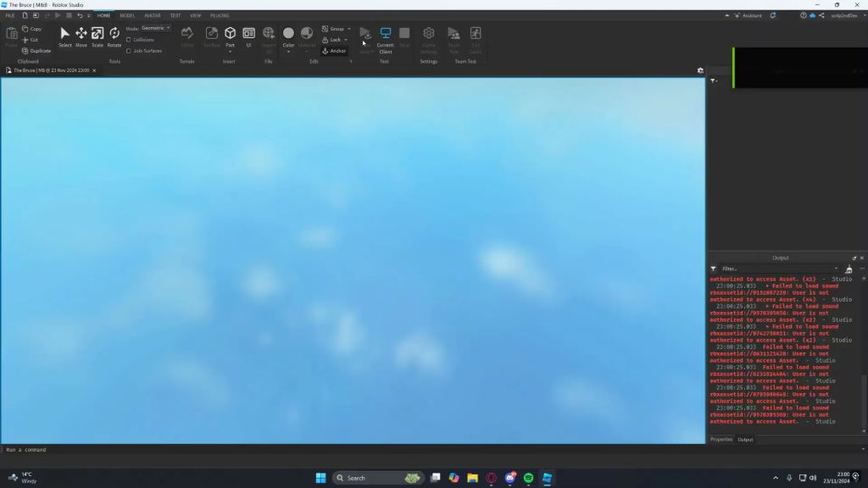The image size is (868, 488).
Task: Expand the Group dropdown arrow
Action: pos(348,29)
